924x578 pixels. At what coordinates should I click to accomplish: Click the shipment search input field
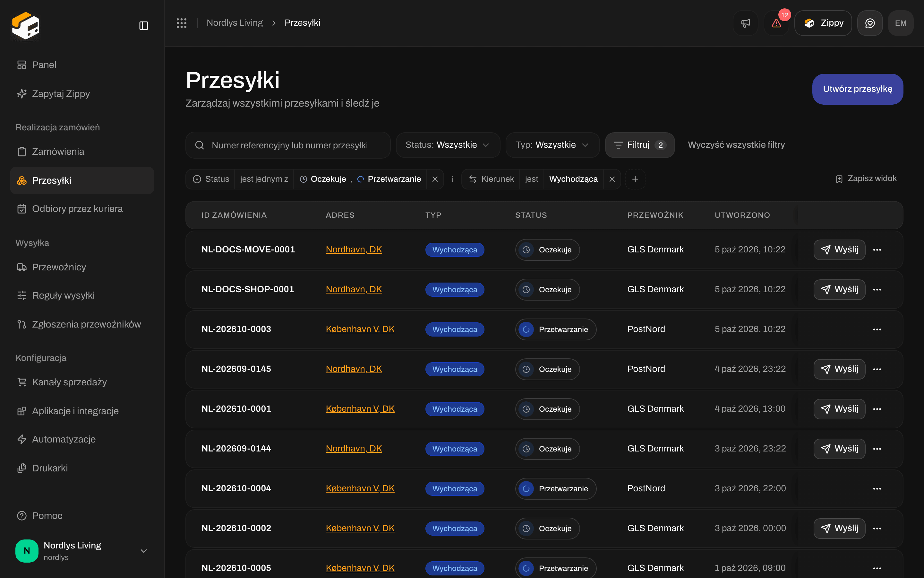click(x=288, y=145)
